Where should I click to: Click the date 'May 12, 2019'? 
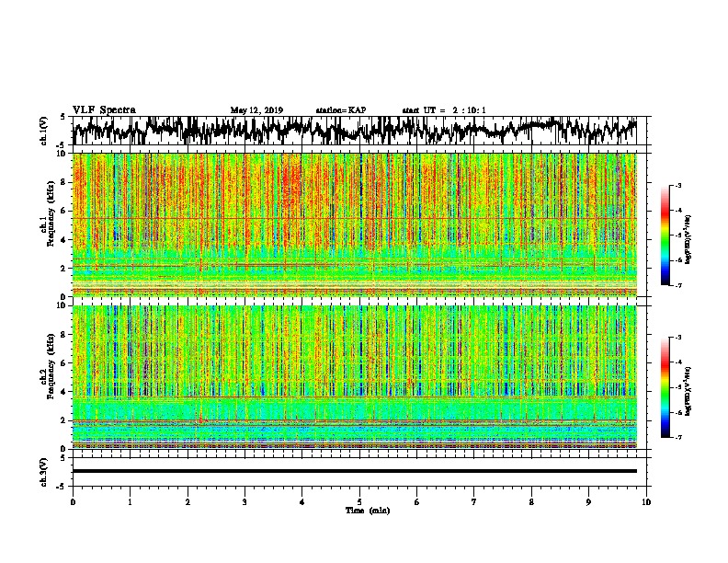[x=256, y=110]
